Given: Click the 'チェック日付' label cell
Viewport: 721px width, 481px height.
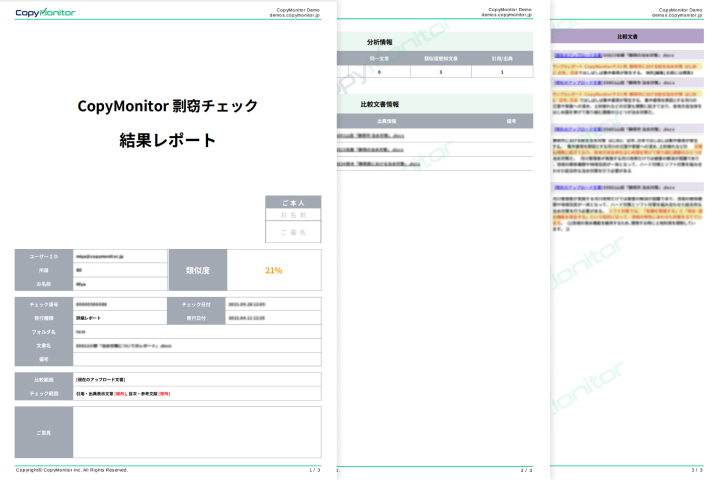Looking at the screenshot, I should point(196,304).
